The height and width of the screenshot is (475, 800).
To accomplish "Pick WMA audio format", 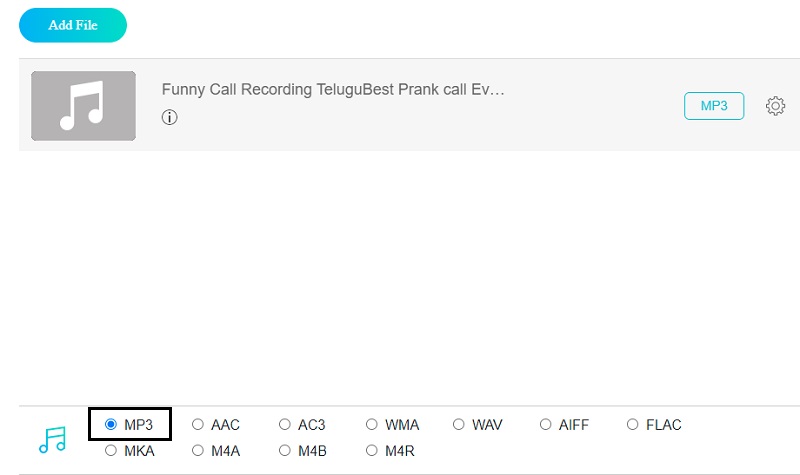I will pos(372,425).
